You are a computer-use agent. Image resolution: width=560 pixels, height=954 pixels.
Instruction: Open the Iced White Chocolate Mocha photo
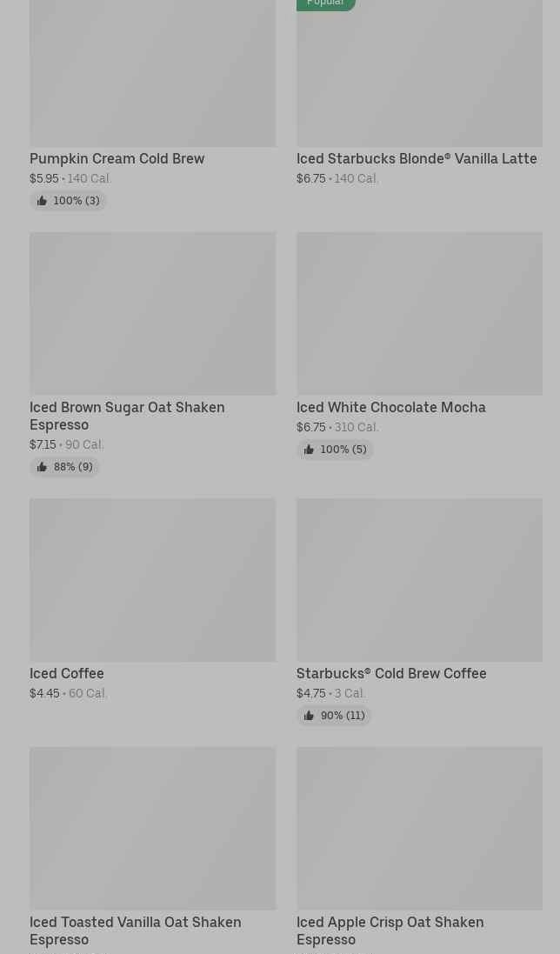(419, 313)
